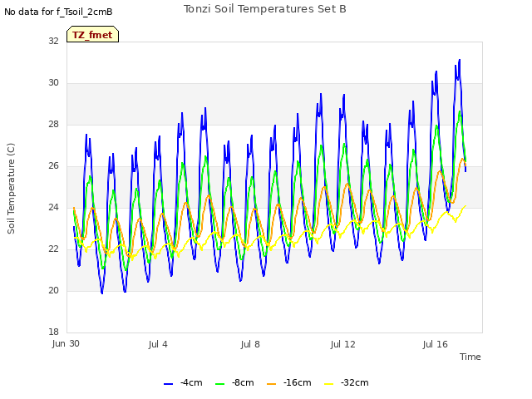Screen dimensions: 532x399
Task: Click the Jun 30 x-axis tick label
Action: tap(66, 343)
